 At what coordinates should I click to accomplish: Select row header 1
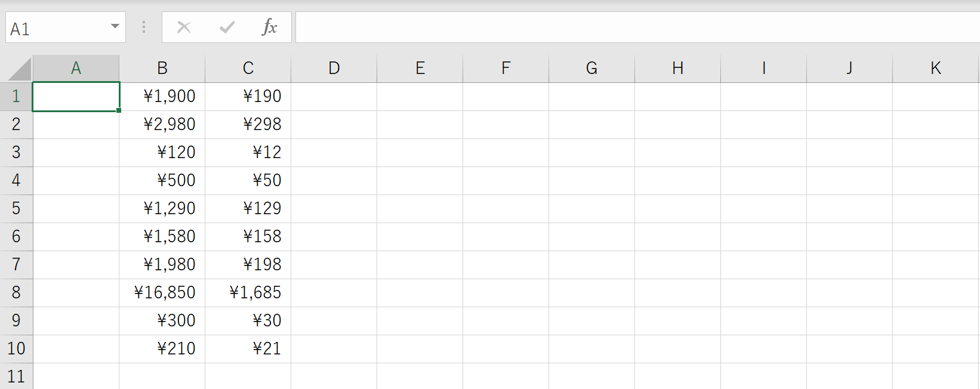[16, 96]
